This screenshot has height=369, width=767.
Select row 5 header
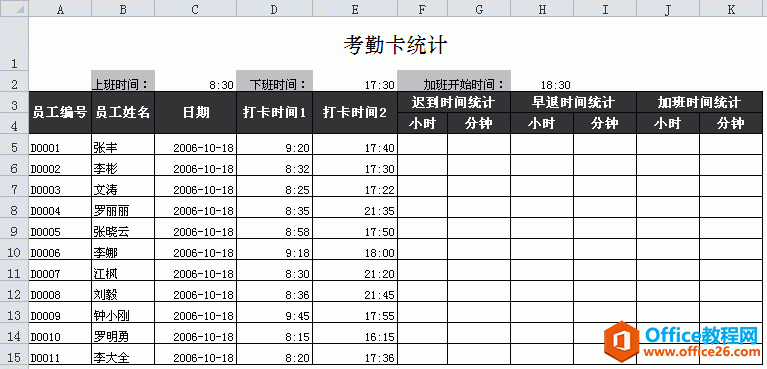[14, 144]
